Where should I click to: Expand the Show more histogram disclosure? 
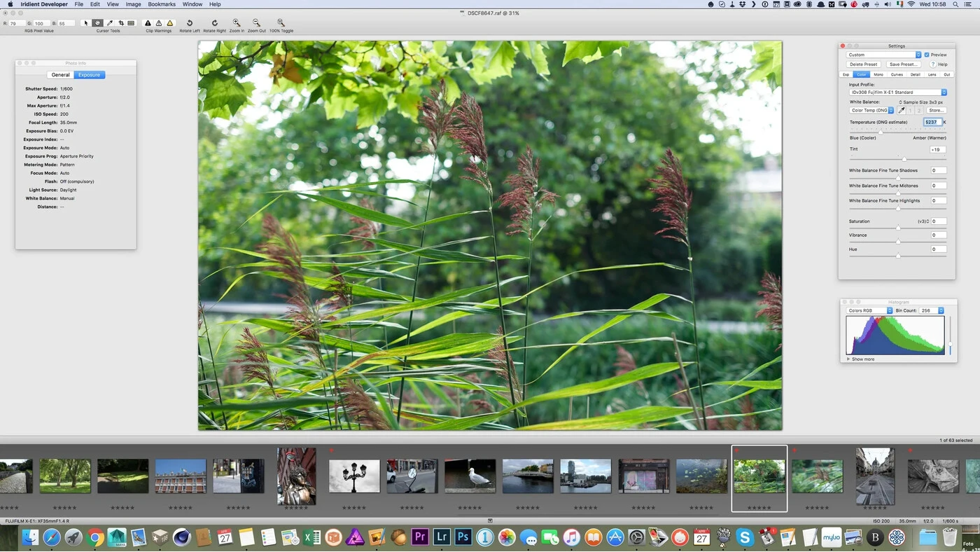click(849, 359)
